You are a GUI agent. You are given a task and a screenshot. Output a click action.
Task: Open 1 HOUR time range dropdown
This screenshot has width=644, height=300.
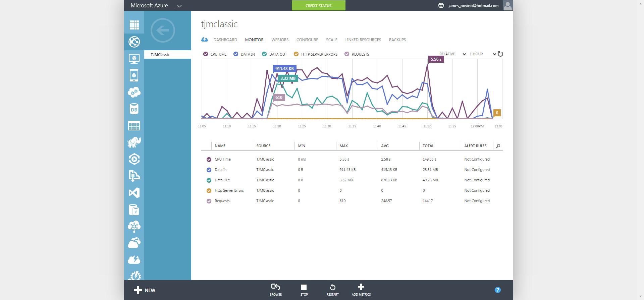[482, 54]
